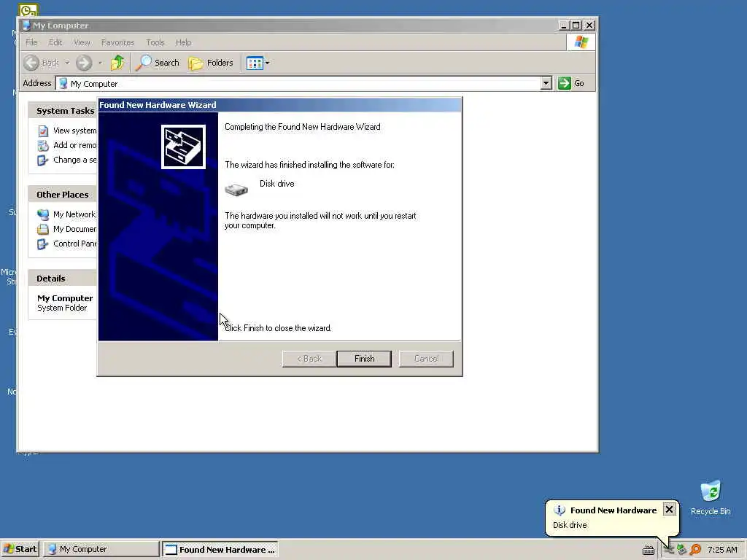Click the My Computer icon in address bar
The image size is (747, 560).
pos(63,83)
